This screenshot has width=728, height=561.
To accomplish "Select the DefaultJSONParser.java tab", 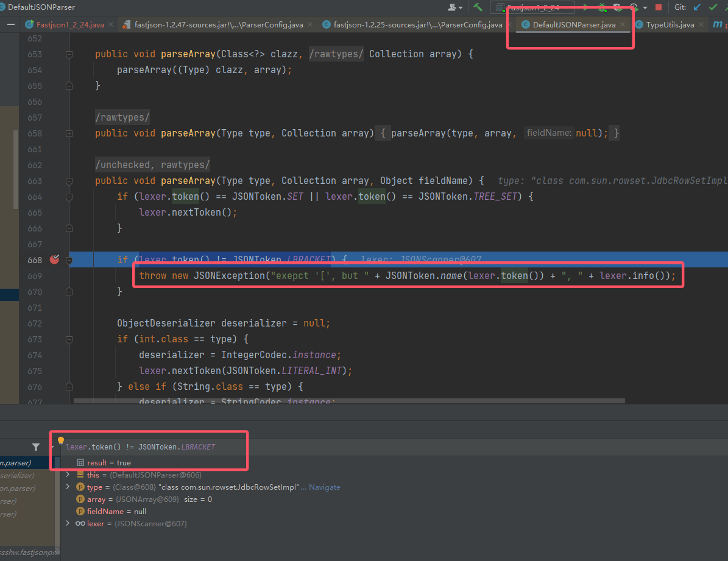I will pyautogui.click(x=574, y=24).
